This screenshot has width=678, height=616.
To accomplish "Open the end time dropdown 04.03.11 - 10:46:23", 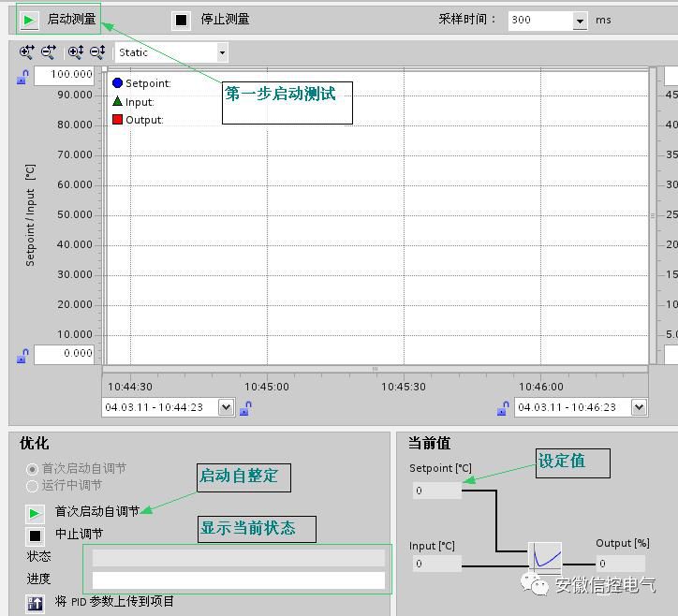I will [x=639, y=407].
